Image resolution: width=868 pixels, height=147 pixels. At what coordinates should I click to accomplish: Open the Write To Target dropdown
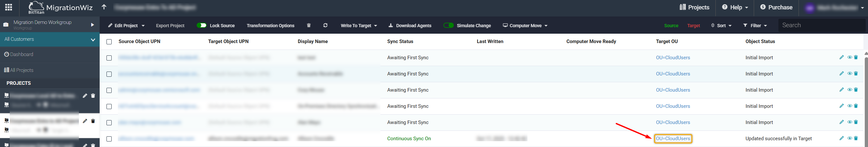point(358,26)
